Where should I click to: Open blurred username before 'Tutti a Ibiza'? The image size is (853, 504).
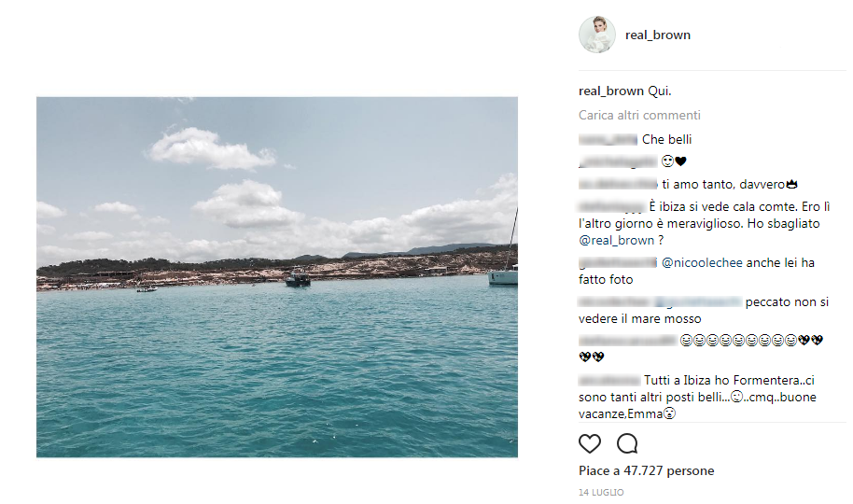(608, 381)
